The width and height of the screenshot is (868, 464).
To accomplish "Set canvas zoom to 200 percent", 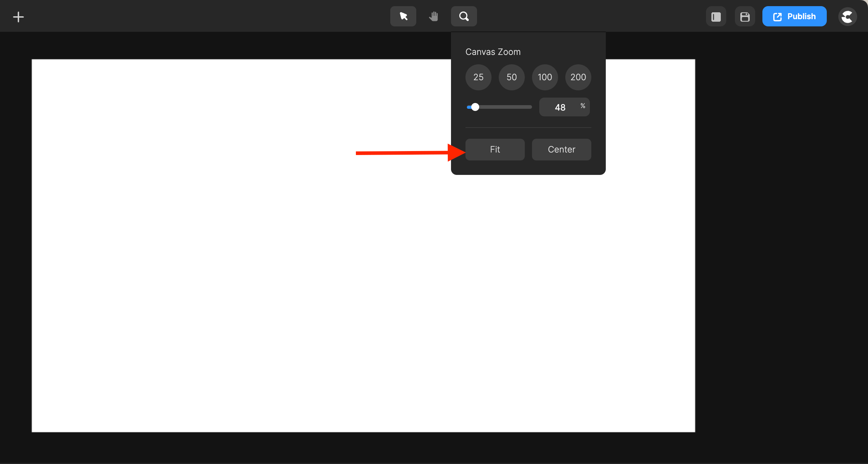I will tap(578, 77).
